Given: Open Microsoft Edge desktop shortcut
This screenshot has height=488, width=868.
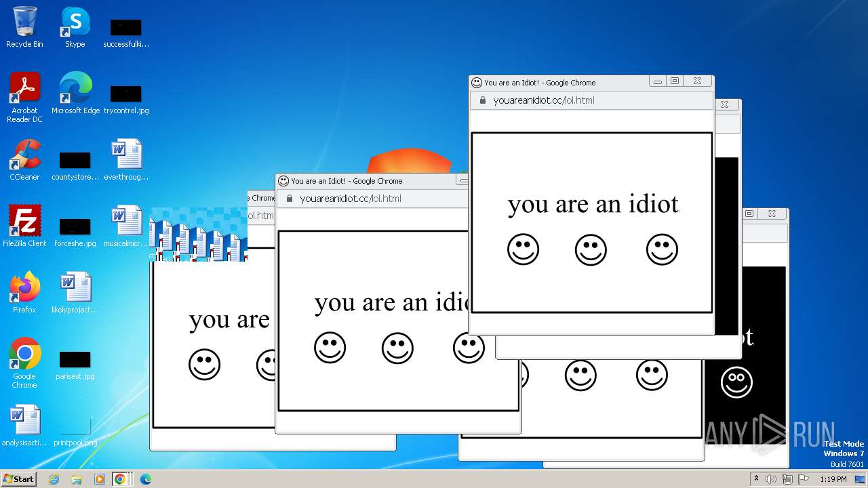Looking at the screenshot, I should coord(75,94).
